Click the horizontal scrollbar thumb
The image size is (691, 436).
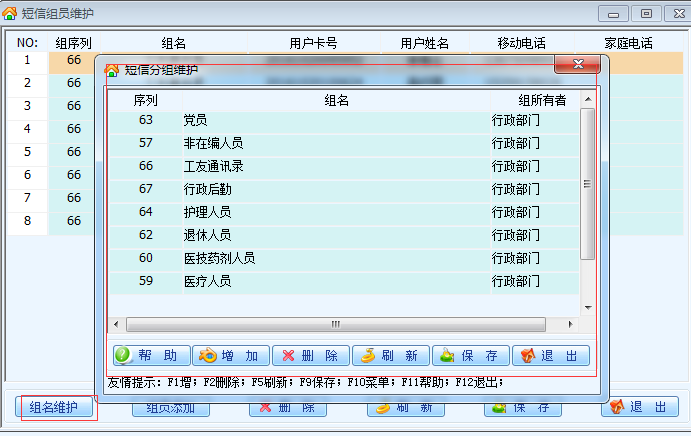[336, 324]
